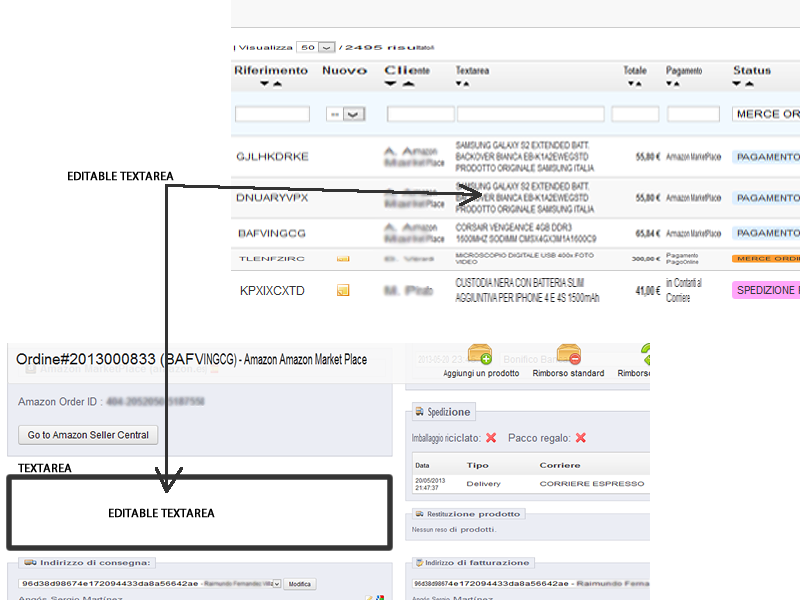Image resolution: width=800 pixels, height=600 pixels.
Task: Click the Totale filter field
Action: pos(635,114)
